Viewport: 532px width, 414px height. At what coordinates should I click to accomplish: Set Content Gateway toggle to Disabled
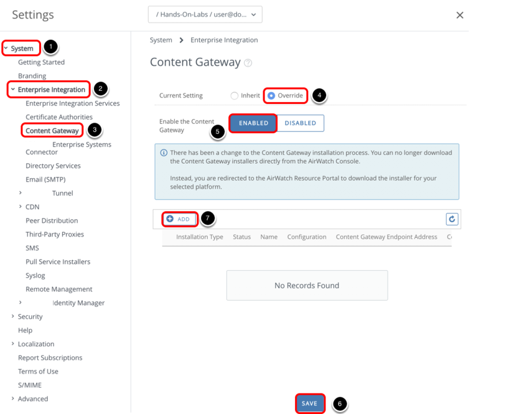[300, 123]
